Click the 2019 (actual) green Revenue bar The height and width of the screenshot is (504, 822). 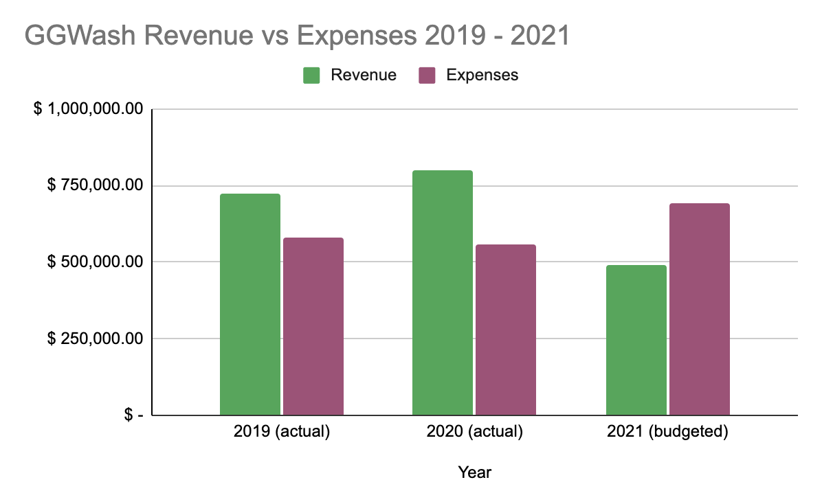pyautogui.click(x=250, y=304)
